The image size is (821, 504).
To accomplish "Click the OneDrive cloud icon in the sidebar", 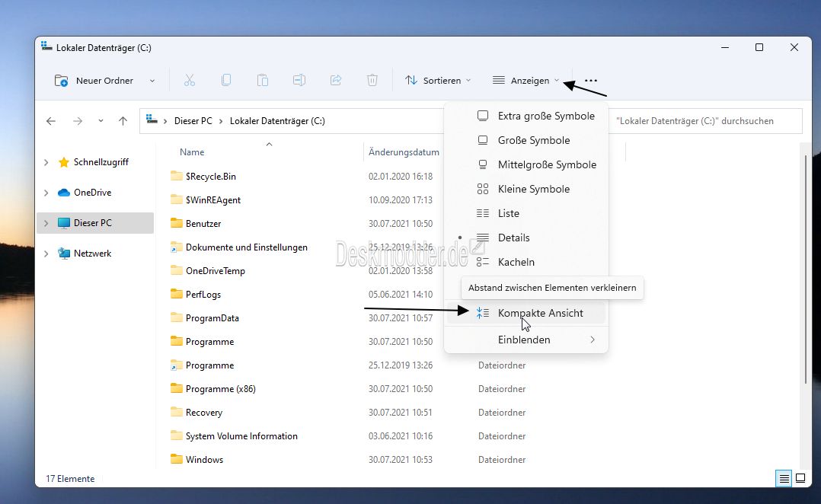I will 64,193.
